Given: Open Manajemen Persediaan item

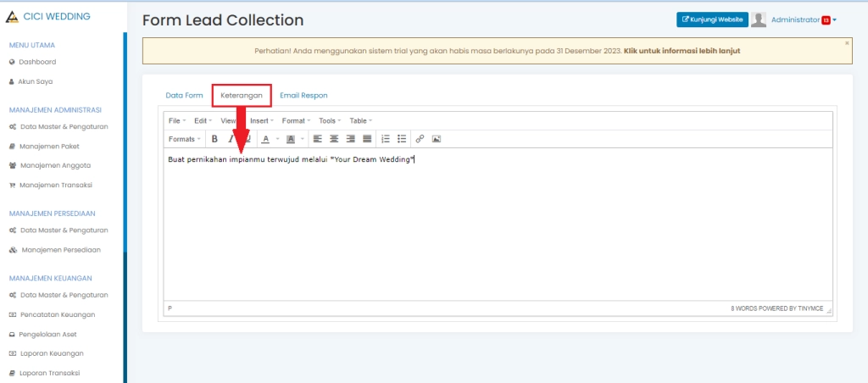Looking at the screenshot, I should 61,250.
